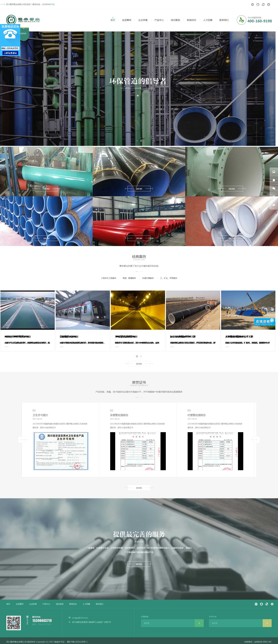Click 立即免费通话 button
Image resolution: width=278 pixels, height=644 pixels.
(x=10, y=53)
